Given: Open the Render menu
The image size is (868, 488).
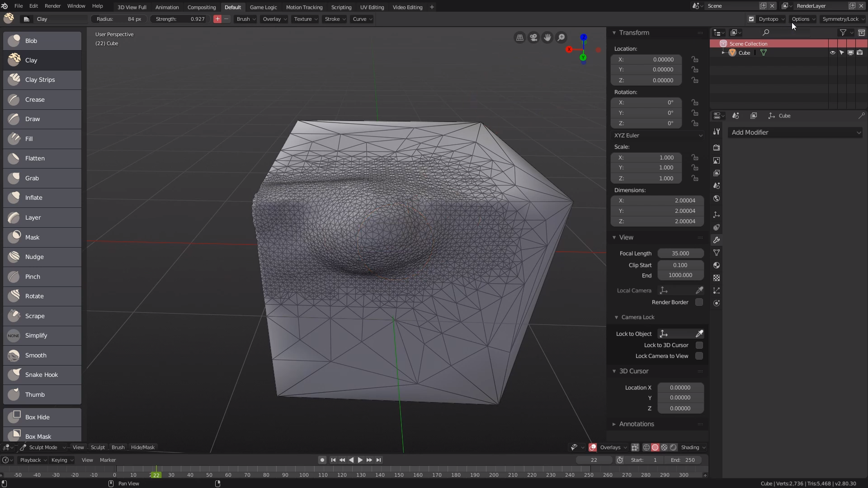Looking at the screenshot, I should point(52,6).
